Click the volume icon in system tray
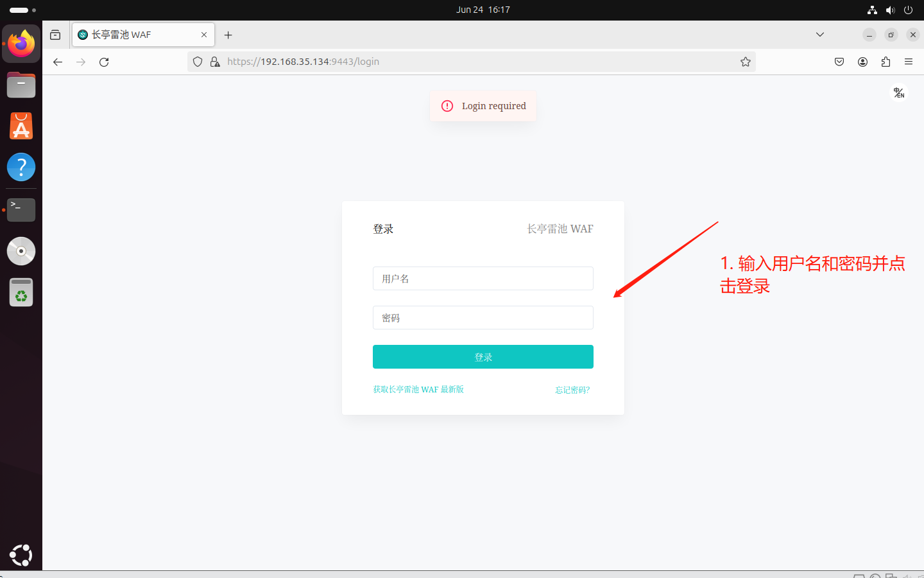 tap(890, 10)
